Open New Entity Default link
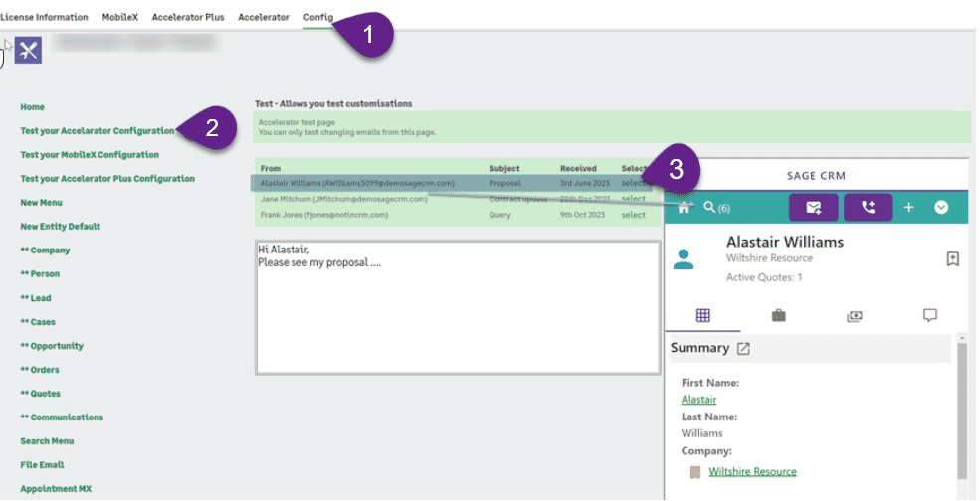 [61, 226]
